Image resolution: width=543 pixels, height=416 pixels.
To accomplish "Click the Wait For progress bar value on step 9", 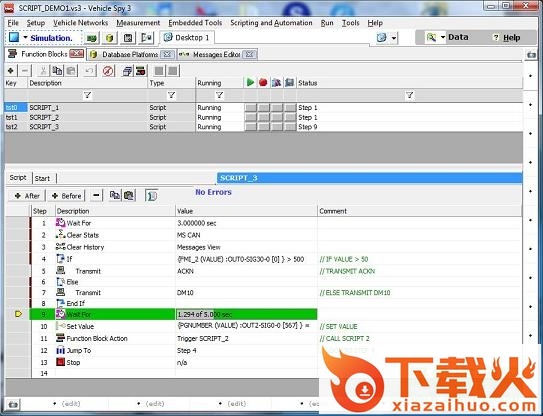I will (246, 314).
